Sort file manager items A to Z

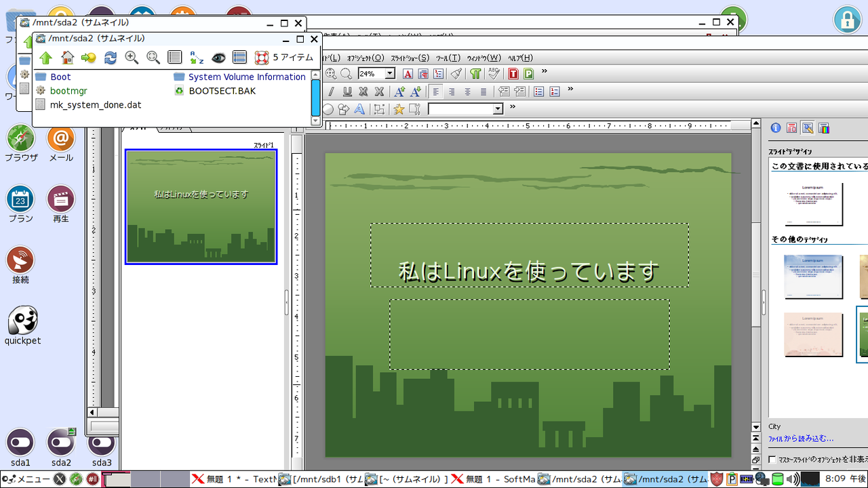197,58
